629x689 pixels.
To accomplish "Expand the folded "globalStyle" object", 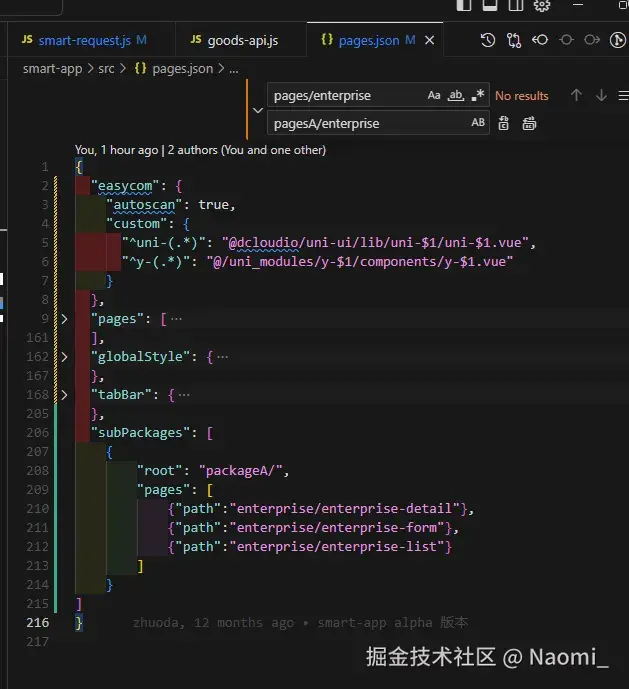I will pyautogui.click(x=64, y=357).
